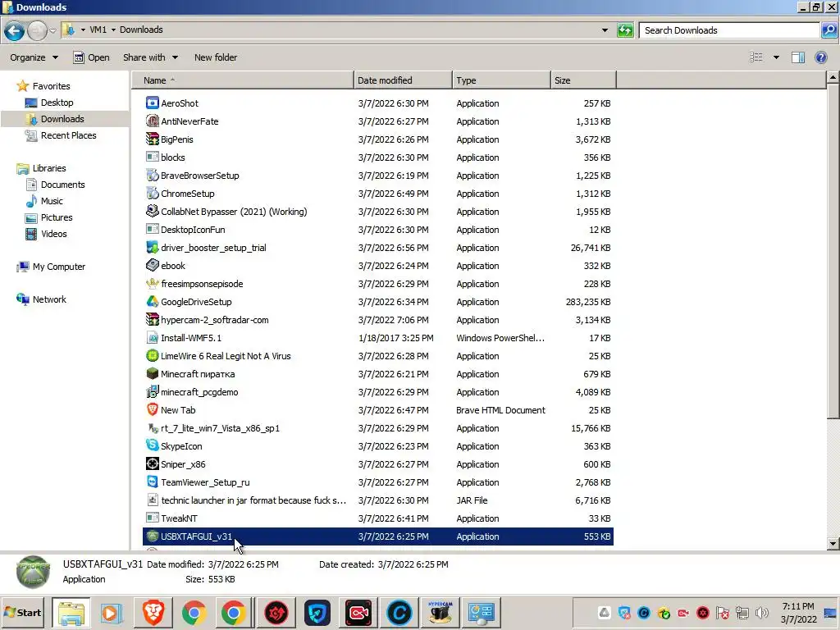Screen dimensions: 840x630
Task: Sort by the Name column header
Action: pyautogui.click(x=243, y=80)
